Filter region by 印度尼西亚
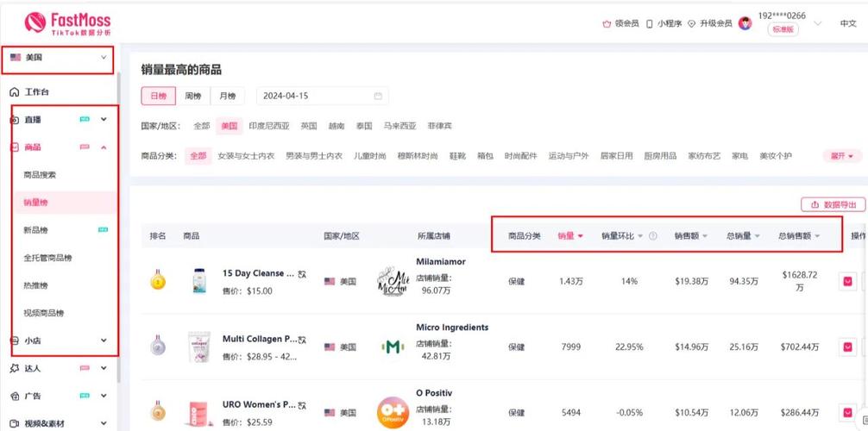Screen dimensions: 868x431 (x=269, y=126)
